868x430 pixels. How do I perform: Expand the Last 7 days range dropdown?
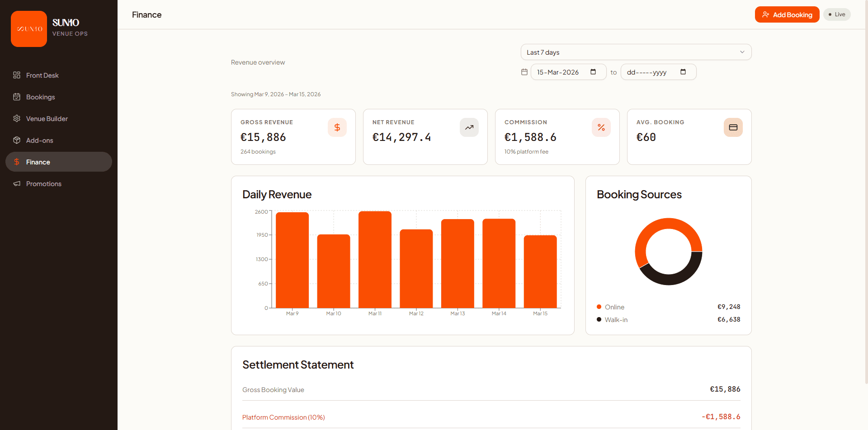pyautogui.click(x=636, y=52)
